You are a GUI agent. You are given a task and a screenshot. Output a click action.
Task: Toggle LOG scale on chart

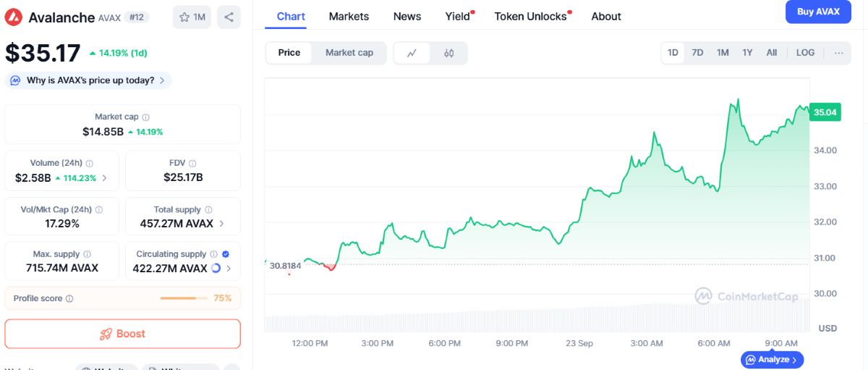pyautogui.click(x=805, y=53)
